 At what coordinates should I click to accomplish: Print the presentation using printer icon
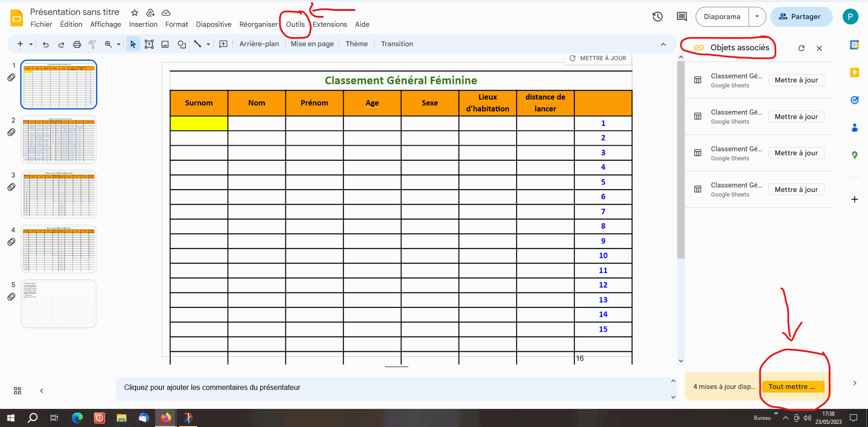(77, 44)
